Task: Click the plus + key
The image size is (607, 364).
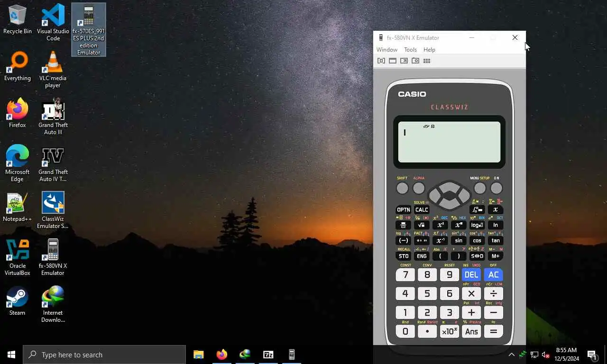Action: coord(471,312)
